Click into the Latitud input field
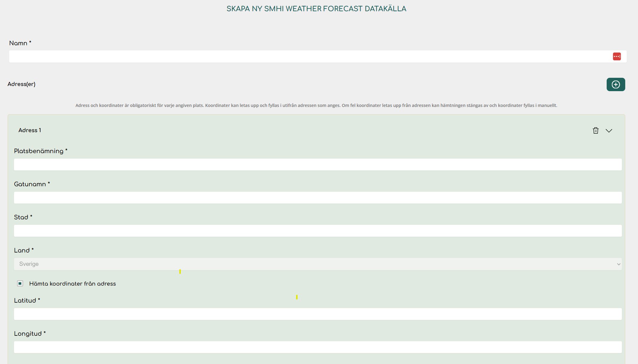638x364 pixels. 318,314
